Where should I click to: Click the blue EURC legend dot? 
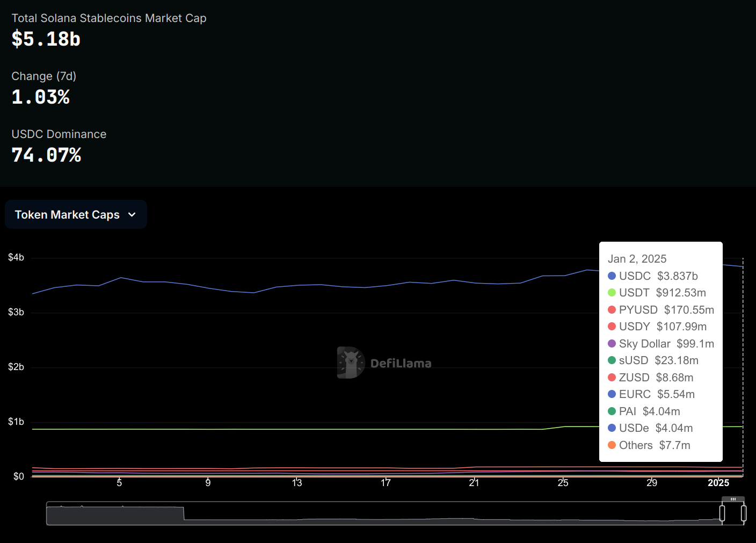(612, 394)
